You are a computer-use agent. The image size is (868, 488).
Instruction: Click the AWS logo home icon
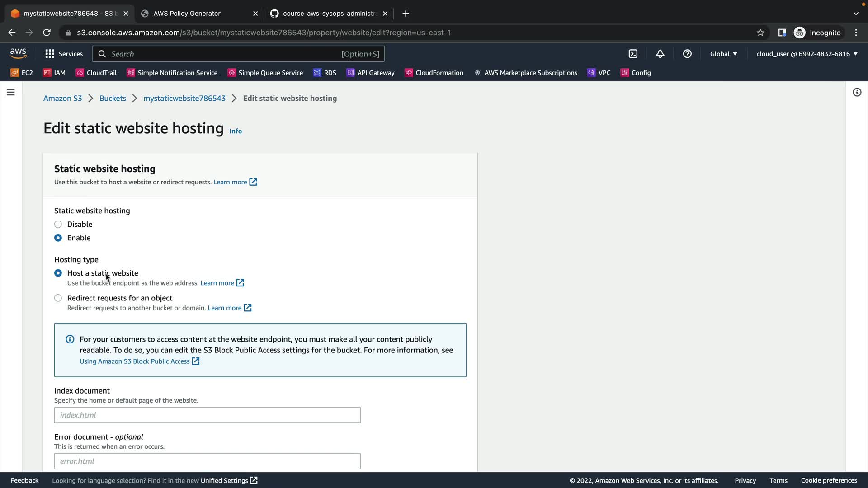tap(18, 53)
